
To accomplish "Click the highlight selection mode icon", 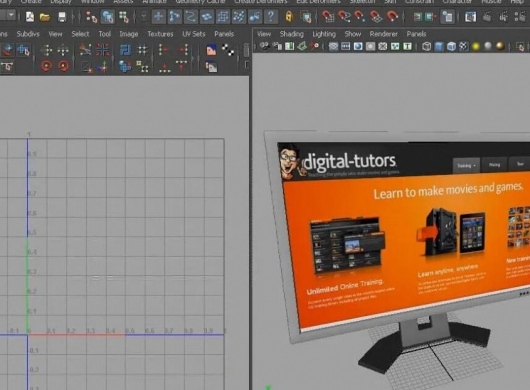I will pos(306,17).
